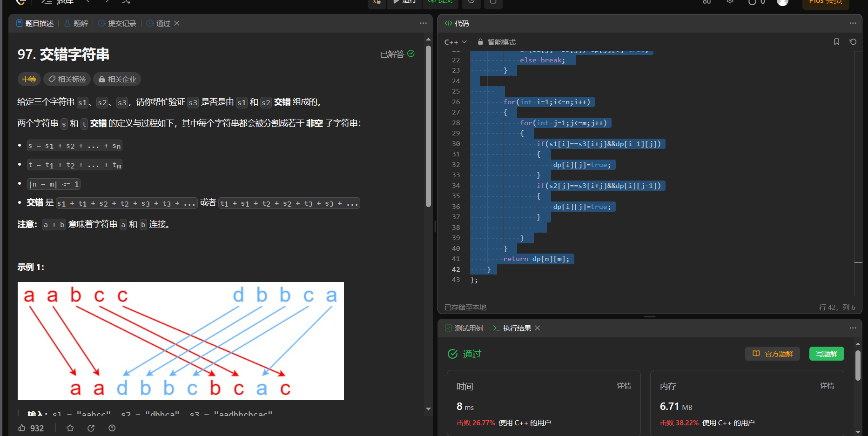Click the result panel scrollbar thumb
Viewport: 868px width, 436px height.
click(858, 366)
